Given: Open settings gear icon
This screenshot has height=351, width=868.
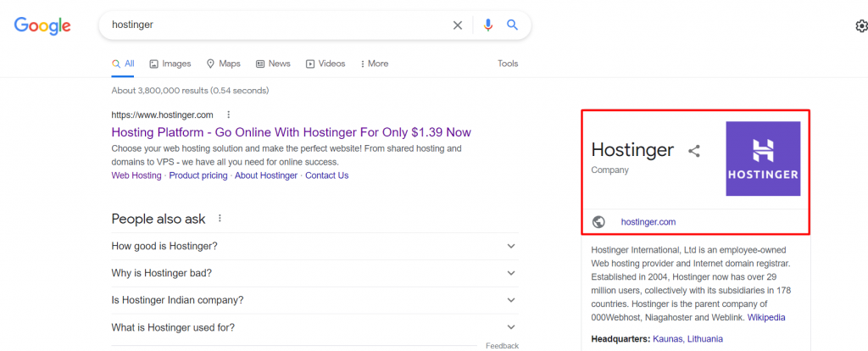Looking at the screenshot, I should click(x=861, y=26).
